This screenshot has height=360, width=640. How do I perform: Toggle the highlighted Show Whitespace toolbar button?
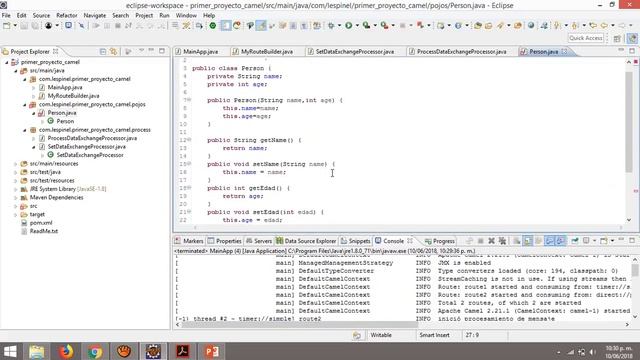point(226,26)
